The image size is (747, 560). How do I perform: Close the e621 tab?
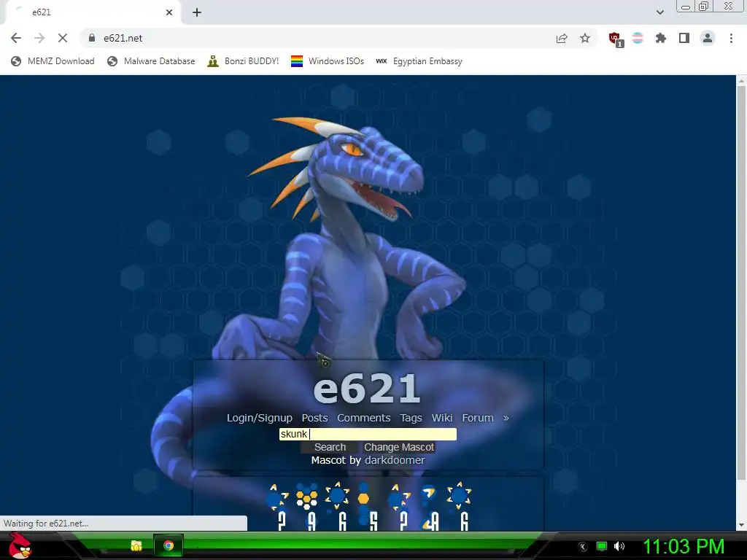click(x=169, y=12)
